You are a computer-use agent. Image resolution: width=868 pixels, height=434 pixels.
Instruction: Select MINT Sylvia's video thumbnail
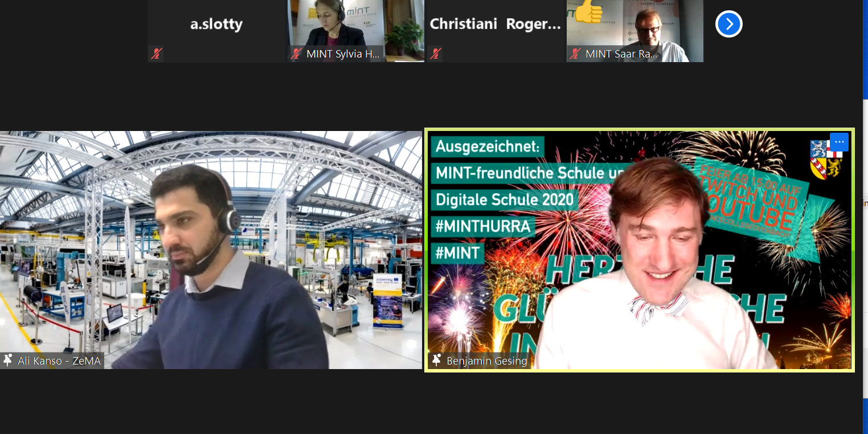pos(356,26)
